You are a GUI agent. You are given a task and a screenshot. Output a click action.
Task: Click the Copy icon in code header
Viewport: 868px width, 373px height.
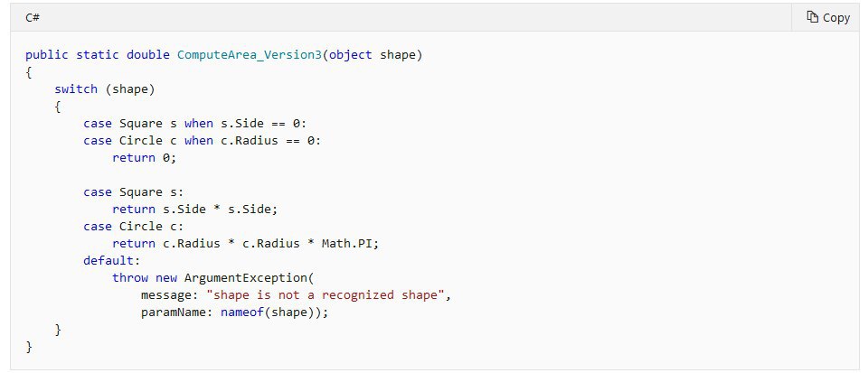point(812,17)
